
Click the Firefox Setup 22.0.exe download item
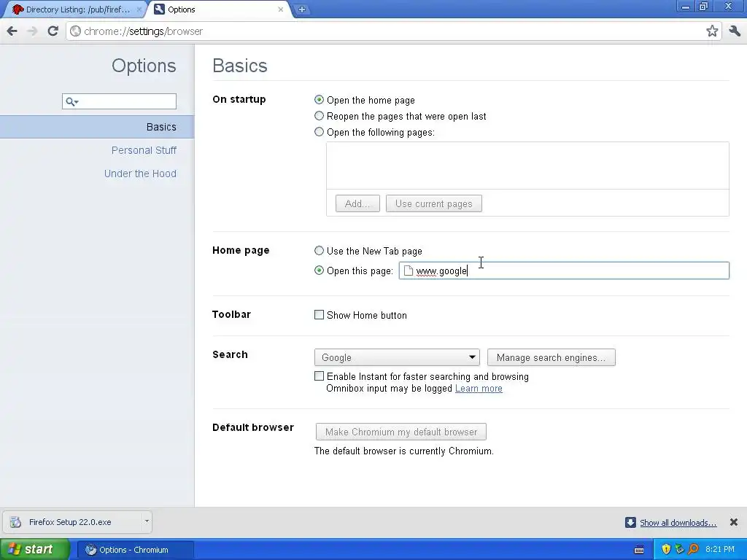click(x=77, y=522)
